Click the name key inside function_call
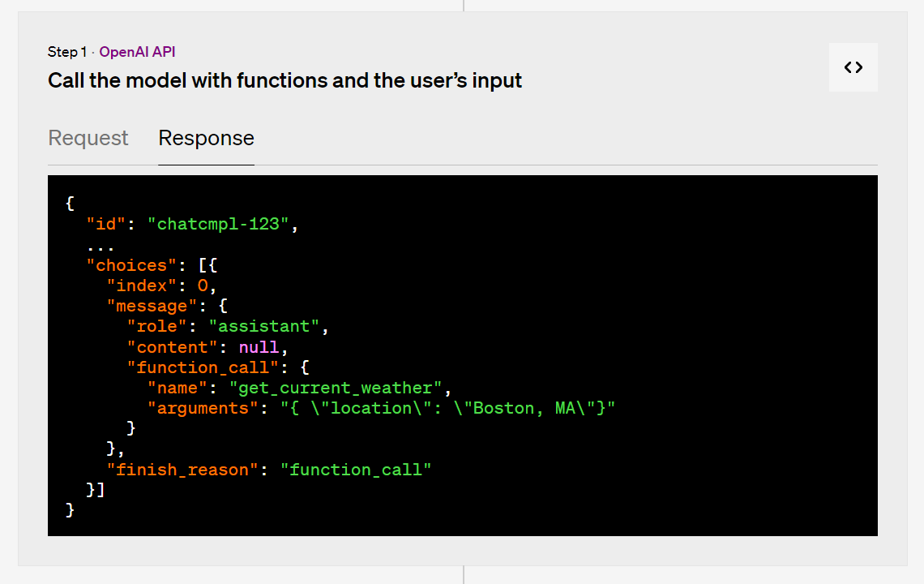Image resolution: width=924 pixels, height=584 pixels. (x=176, y=387)
